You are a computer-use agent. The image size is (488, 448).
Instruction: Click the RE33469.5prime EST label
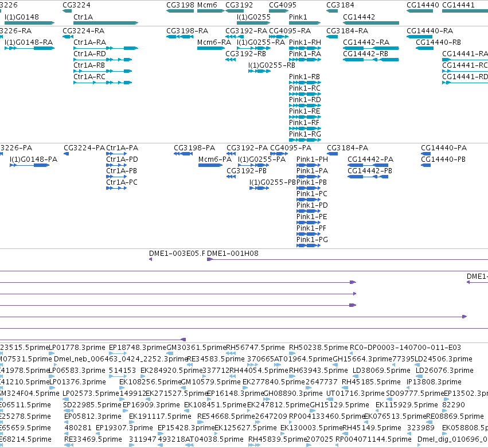93,439
